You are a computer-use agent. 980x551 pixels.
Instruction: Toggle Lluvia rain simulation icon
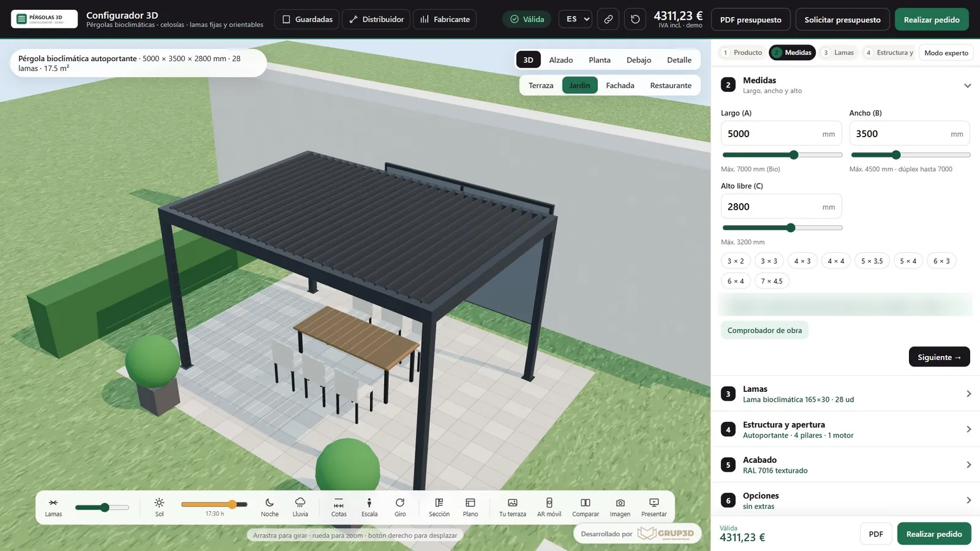300,508
